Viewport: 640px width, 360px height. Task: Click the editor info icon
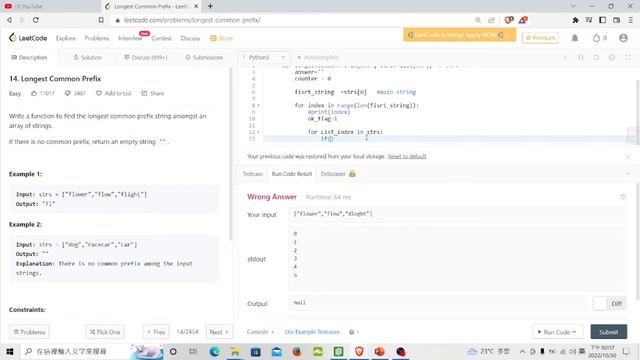pyautogui.click(x=565, y=58)
